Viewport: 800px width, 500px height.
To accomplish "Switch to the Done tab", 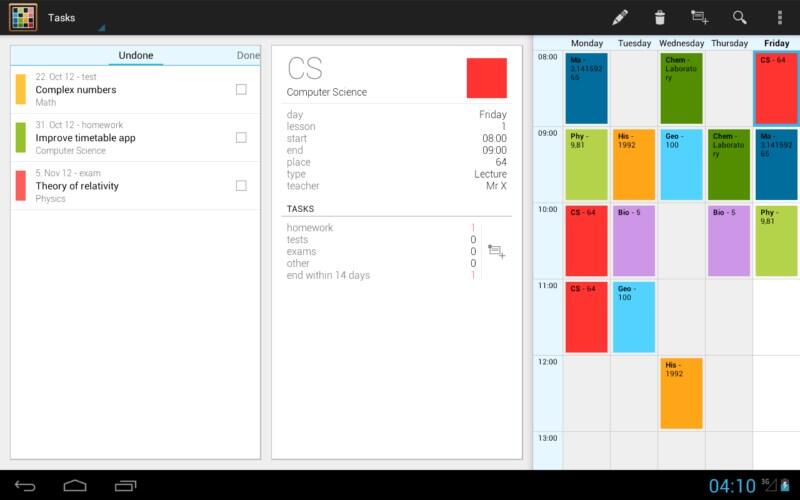I will (x=248, y=55).
